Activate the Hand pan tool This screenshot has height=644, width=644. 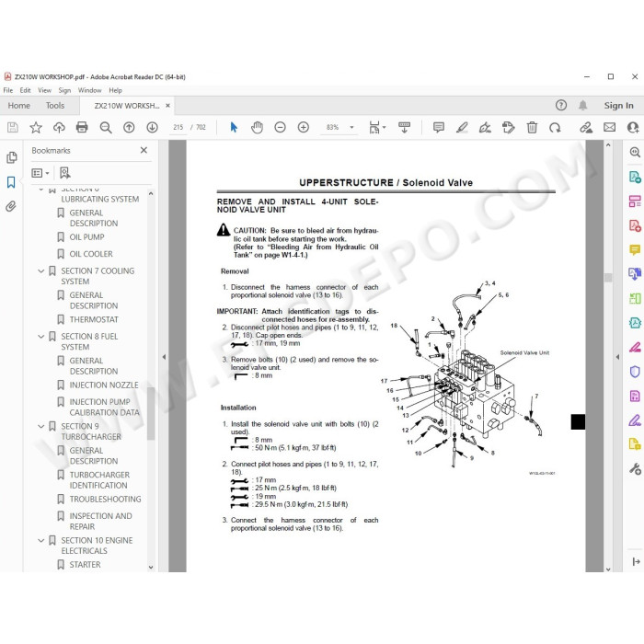257,127
